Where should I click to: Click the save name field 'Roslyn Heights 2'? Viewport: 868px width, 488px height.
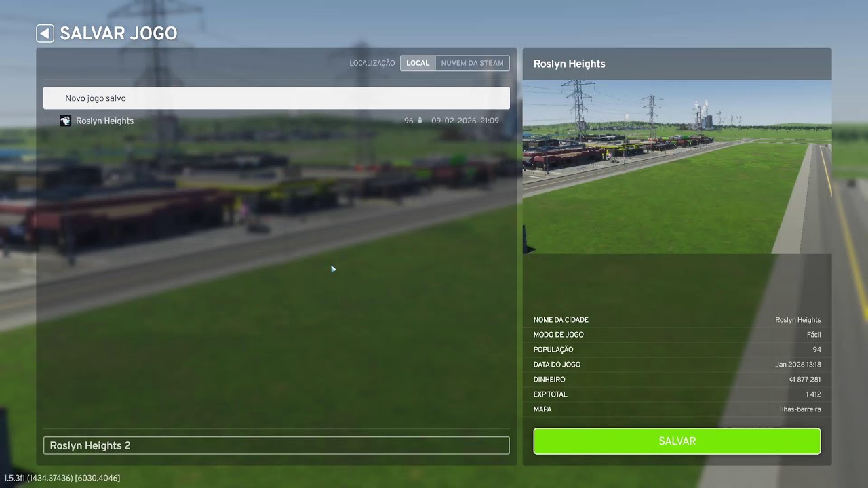277,445
